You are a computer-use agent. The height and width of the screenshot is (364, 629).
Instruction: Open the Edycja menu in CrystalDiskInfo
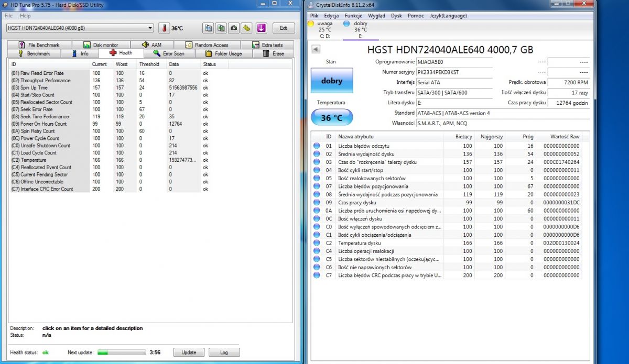coord(331,16)
